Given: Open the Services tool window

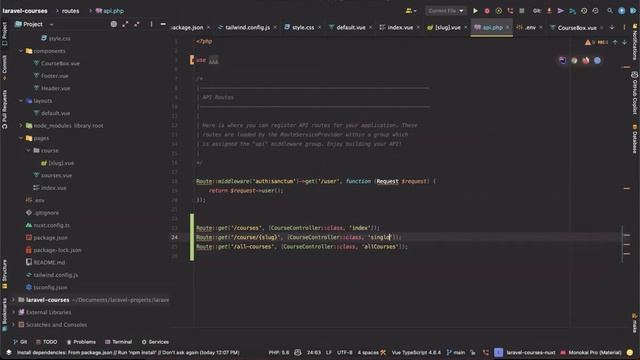Looking at the screenshot, I should click(155, 342).
